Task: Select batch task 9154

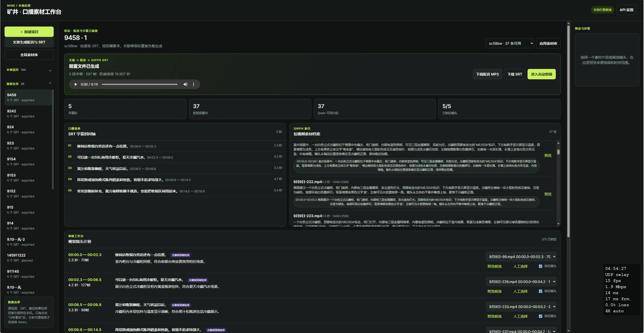Action: click(28, 161)
